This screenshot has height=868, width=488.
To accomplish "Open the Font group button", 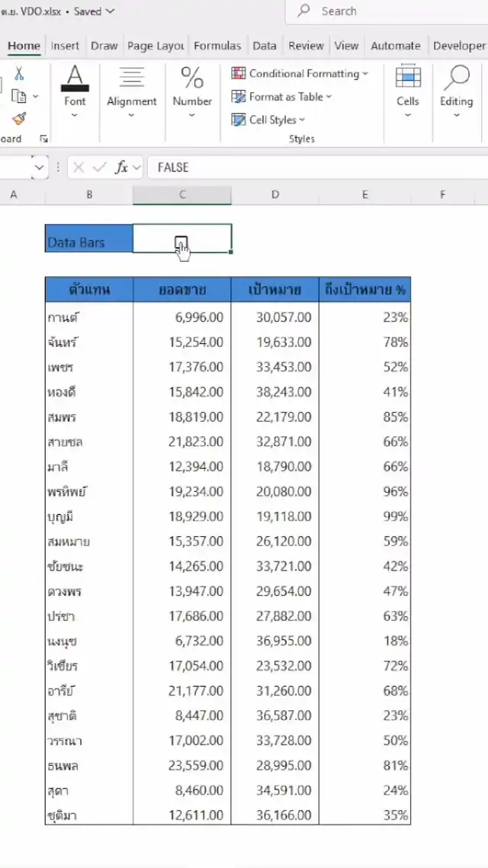I will click(75, 92).
